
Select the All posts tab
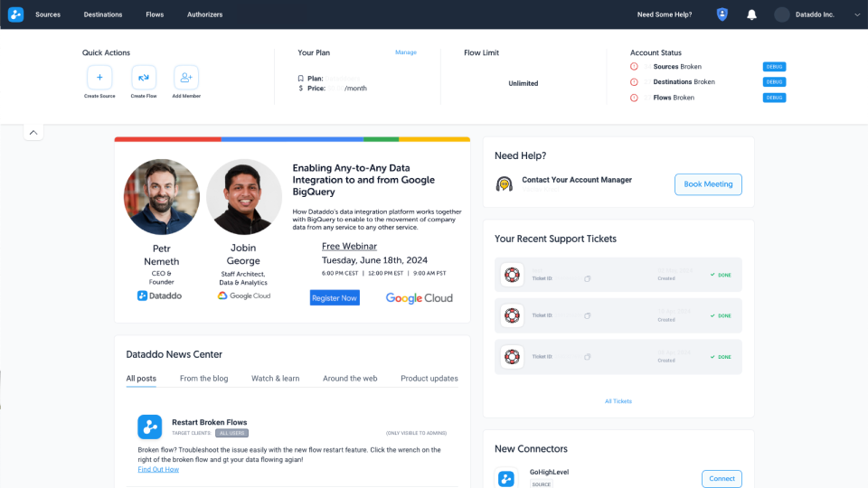141,379
